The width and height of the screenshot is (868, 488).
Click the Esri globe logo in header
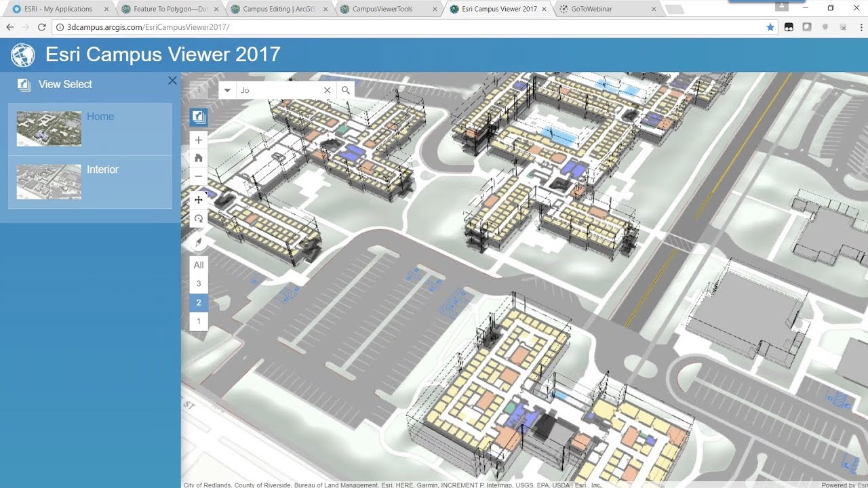[22, 55]
